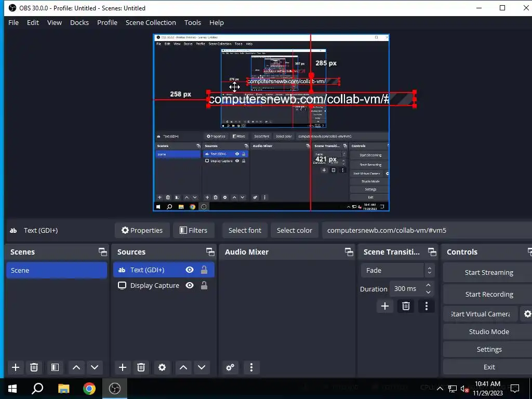Screen dimensions: 532x399
Task: Increase transition duration with up arrow
Action: [x=428, y=285]
